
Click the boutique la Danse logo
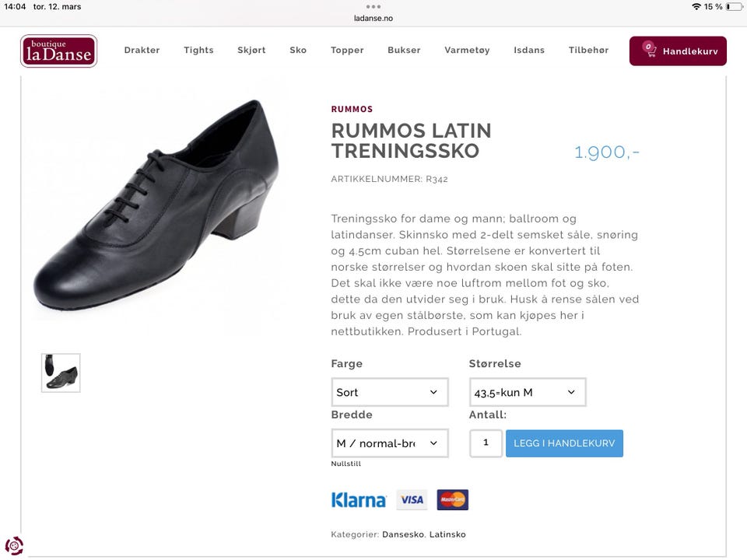pos(59,51)
